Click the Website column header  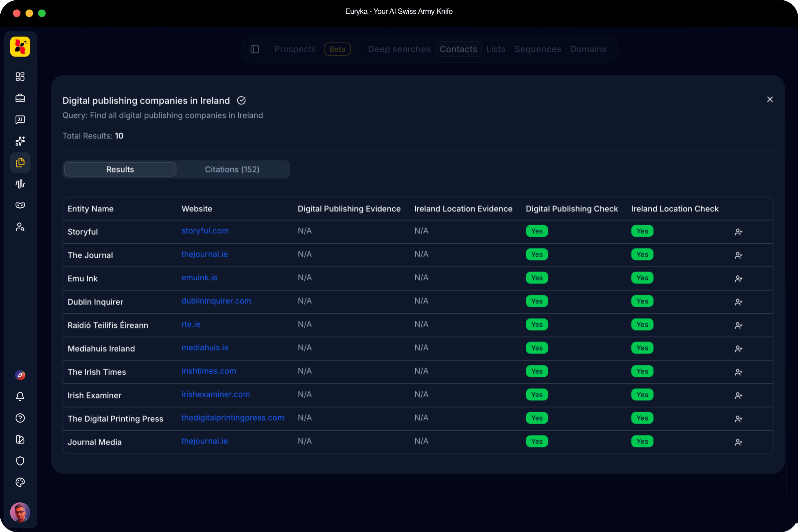(197, 209)
